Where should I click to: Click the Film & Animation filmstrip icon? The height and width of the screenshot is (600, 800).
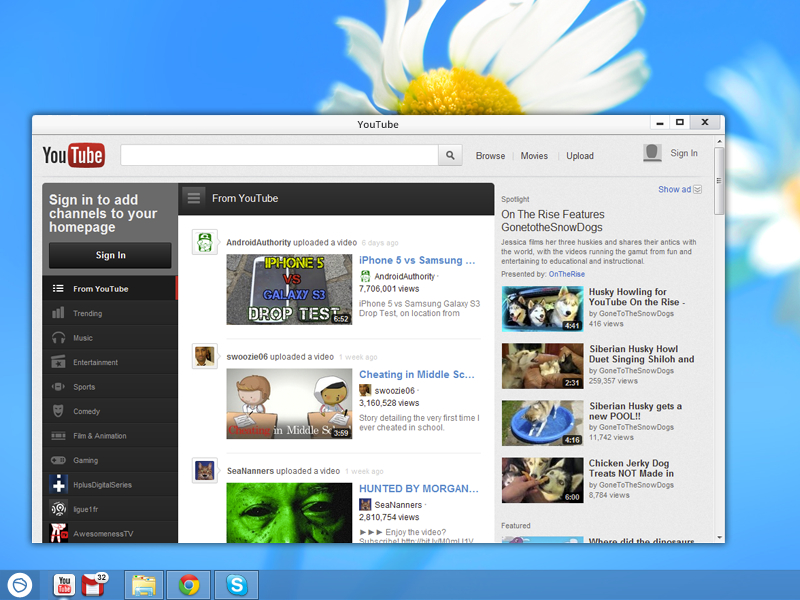pyautogui.click(x=58, y=436)
